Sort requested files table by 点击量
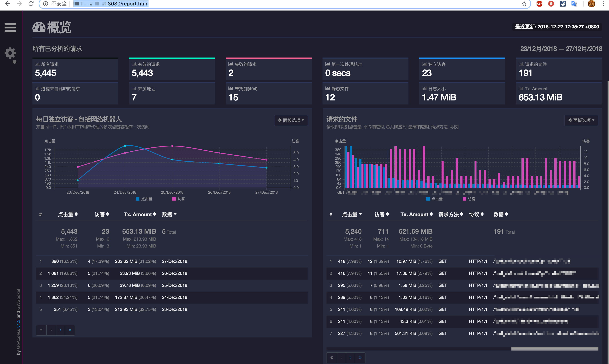Image resolution: width=609 pixels, height=364 pixels. click(352, 214)
